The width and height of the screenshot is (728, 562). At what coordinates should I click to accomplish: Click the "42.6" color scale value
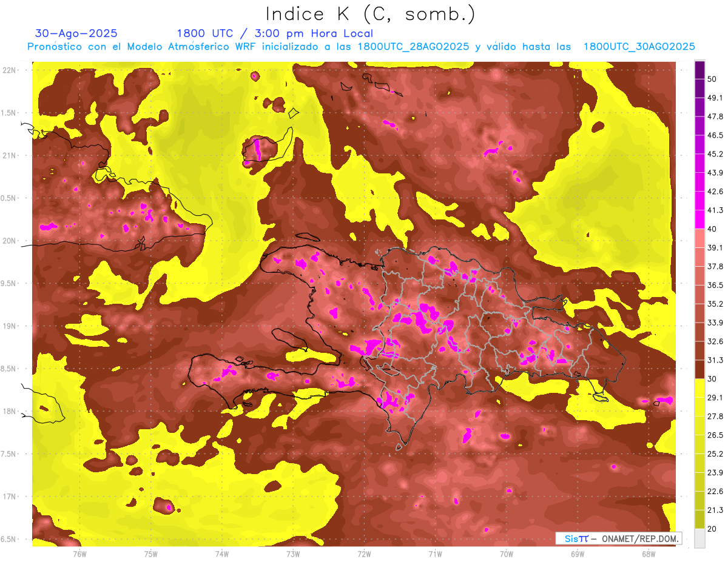[x=715, y=192]
